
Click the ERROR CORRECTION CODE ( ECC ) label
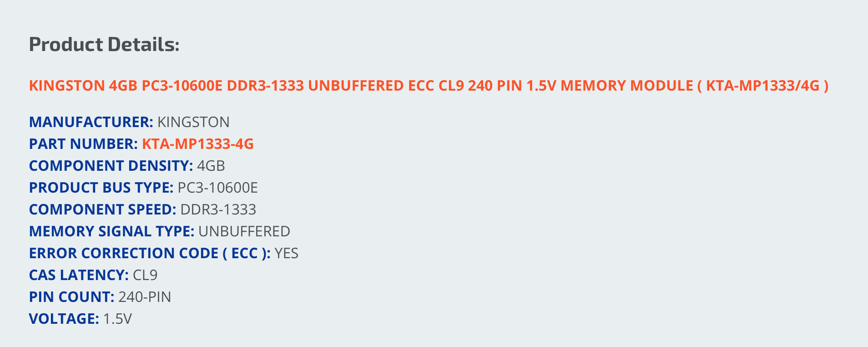150,253
